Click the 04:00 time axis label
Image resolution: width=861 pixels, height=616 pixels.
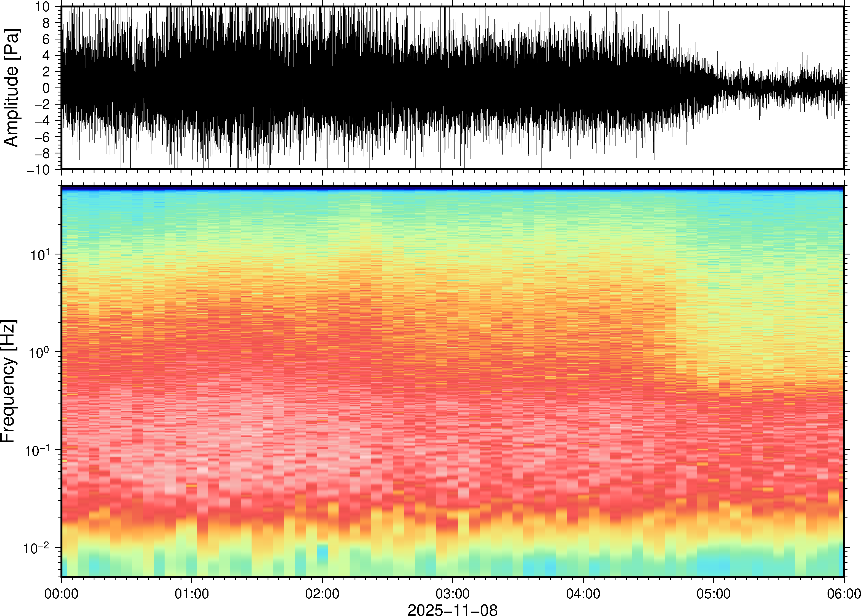click(583, 593)
